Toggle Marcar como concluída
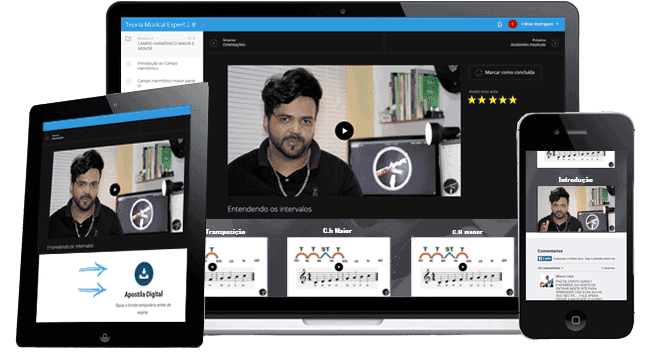This screenshot has width=660, height=362. pos(505,72)
